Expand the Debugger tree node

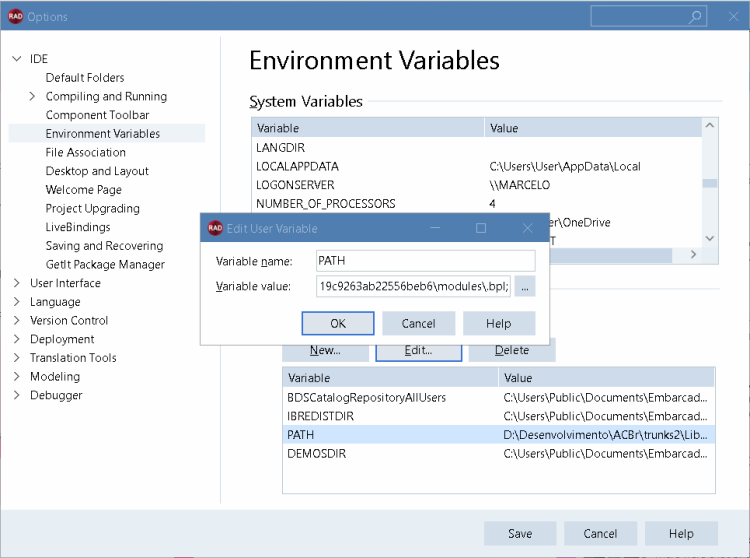[17, 395]
